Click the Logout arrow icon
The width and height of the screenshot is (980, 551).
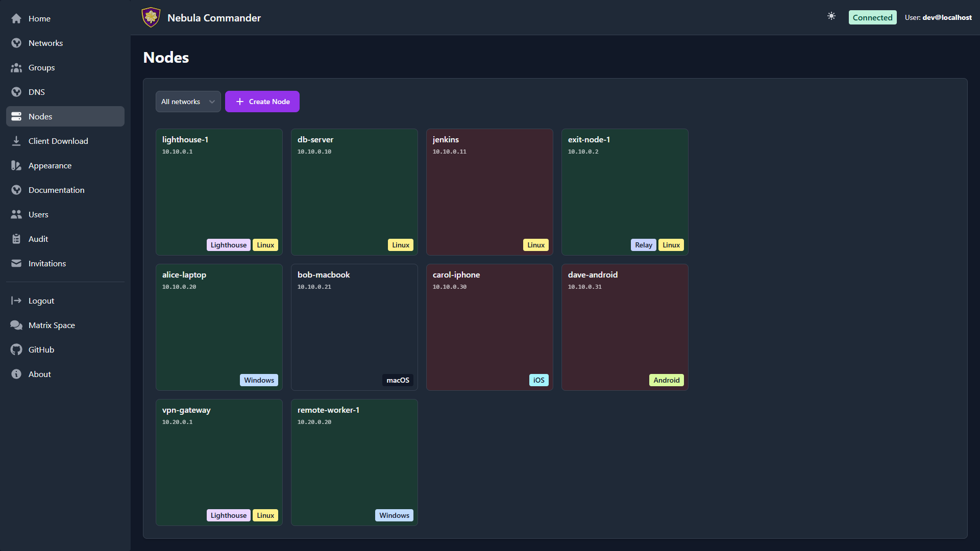(x=16, y=300)
